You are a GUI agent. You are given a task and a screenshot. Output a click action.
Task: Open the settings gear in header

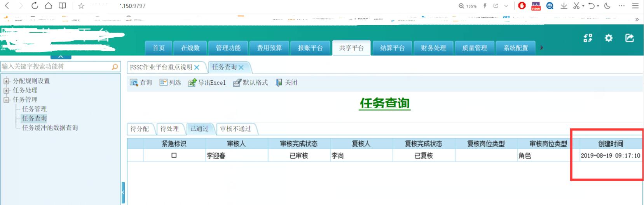coord(609,38)
